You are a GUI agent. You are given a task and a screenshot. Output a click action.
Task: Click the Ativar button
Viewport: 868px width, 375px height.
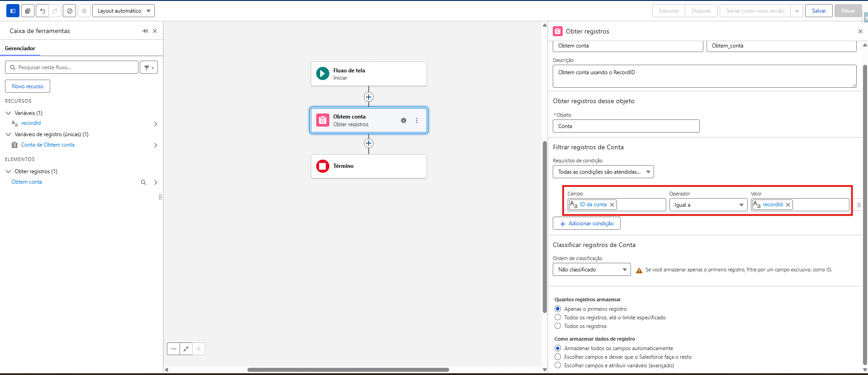848,11
